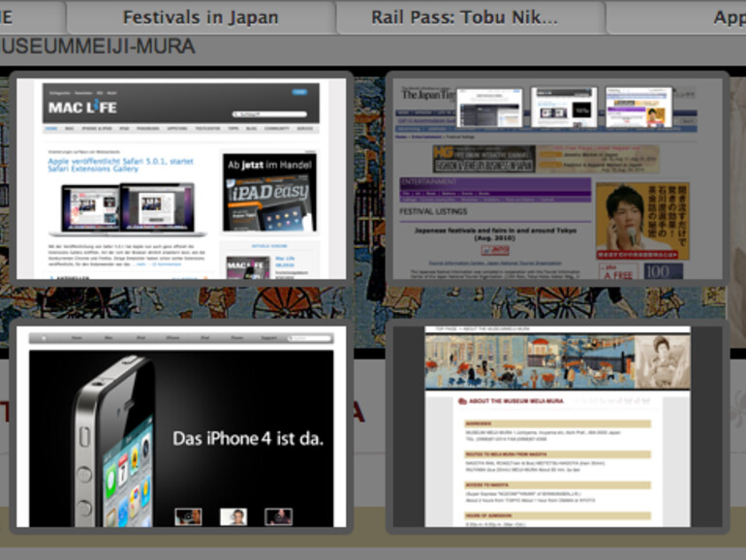Open the About the Museum Meiji-Mura thumbnail
This screenshot has height=560, width=746.
pos(557,426)
